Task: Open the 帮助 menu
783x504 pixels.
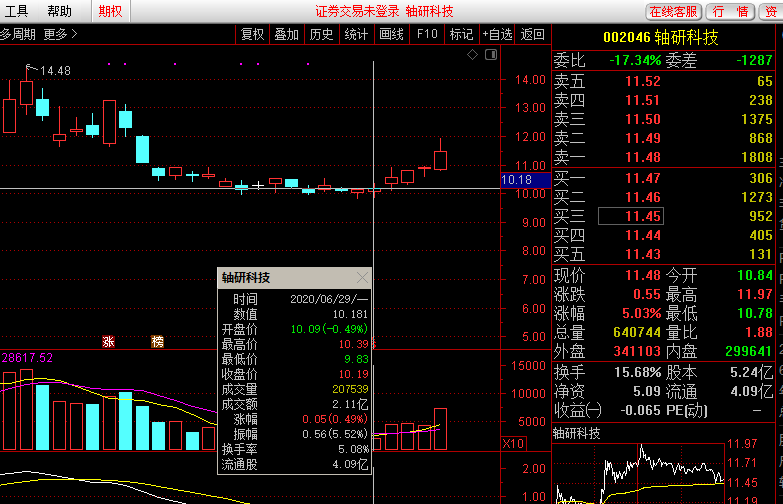Action: pyautogui.click(x=59, y=11)
